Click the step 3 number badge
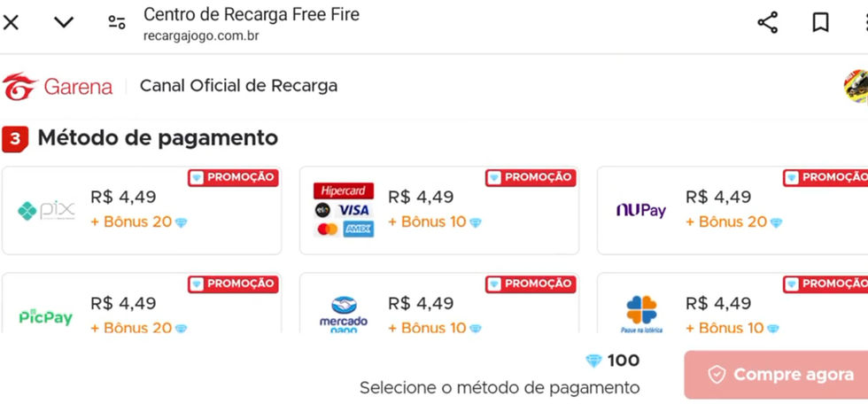The height and width of the screenshot is (412, 868). 16,139
